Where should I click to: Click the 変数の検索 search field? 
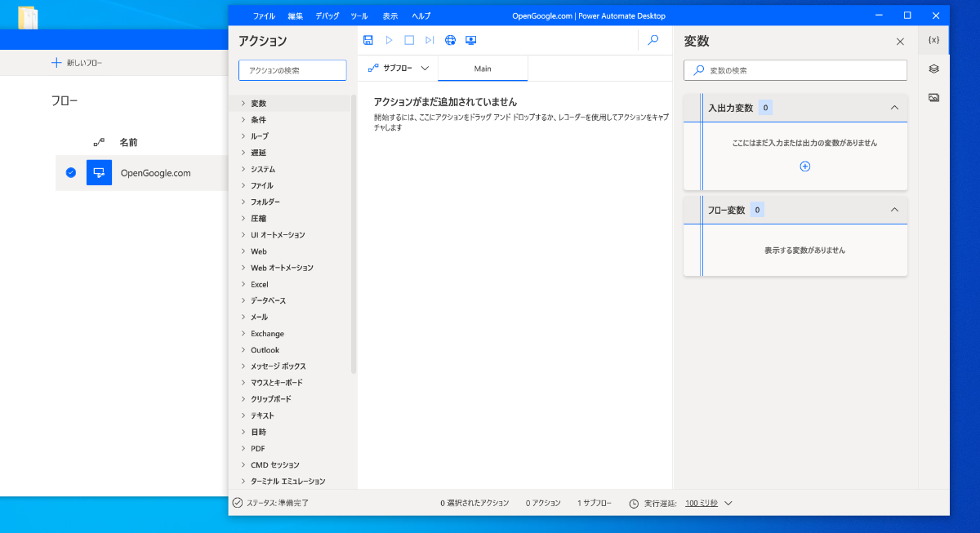pyautogui.click(x=795, y=70)
